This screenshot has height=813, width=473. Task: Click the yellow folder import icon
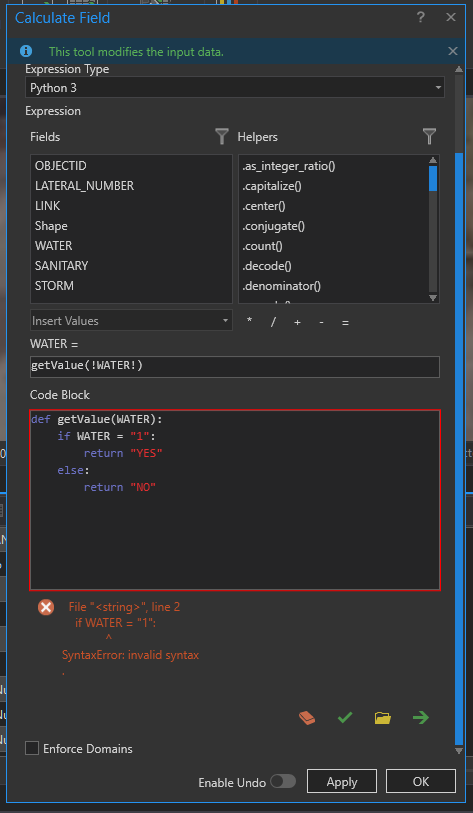click(x=383, y=718)
